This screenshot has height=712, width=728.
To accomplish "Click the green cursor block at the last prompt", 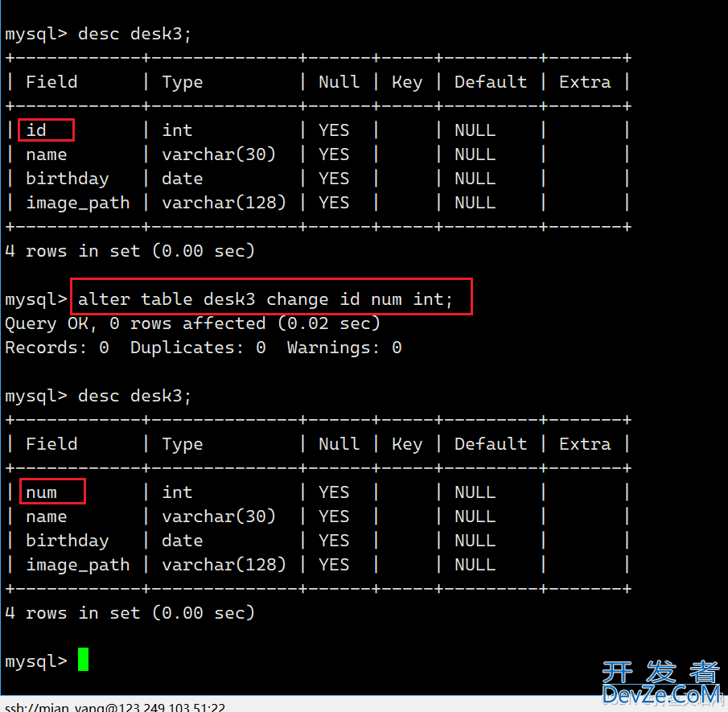I will 83,659.
